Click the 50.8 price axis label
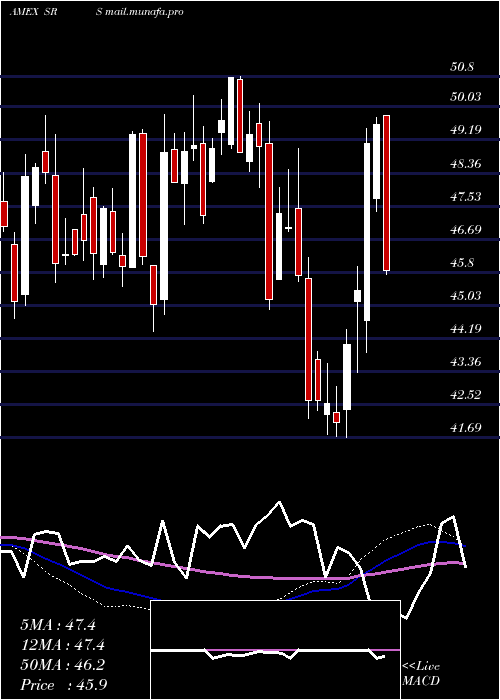 [x=462, y=67]
